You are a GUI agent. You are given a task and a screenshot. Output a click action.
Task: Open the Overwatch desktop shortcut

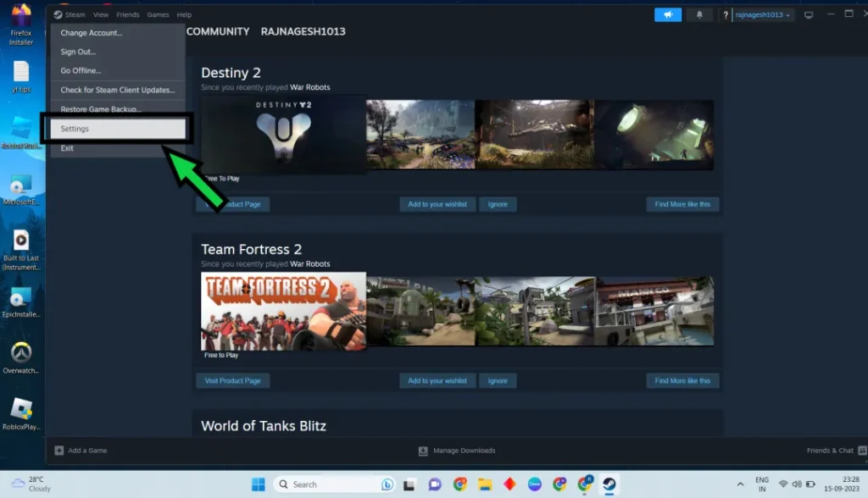21,354
